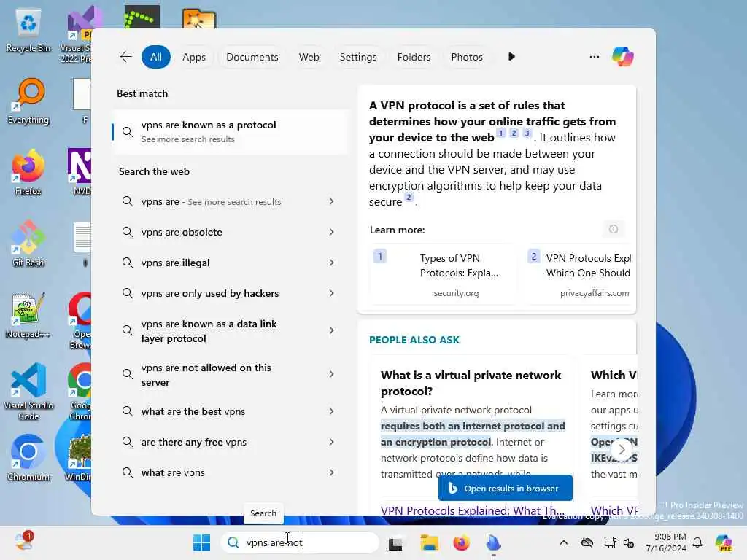747x560 pixels.
Task: Open Windows Start button
Action: (201, 542)
